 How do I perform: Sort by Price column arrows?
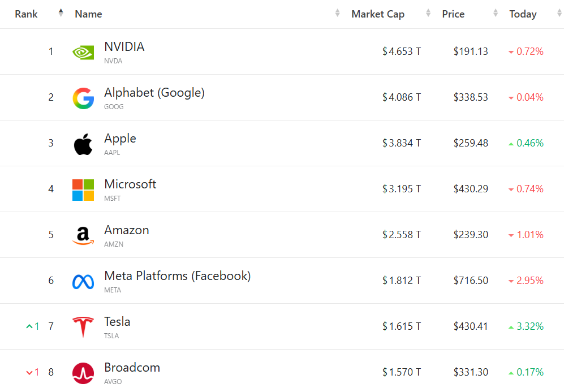[x=496, y=14]
